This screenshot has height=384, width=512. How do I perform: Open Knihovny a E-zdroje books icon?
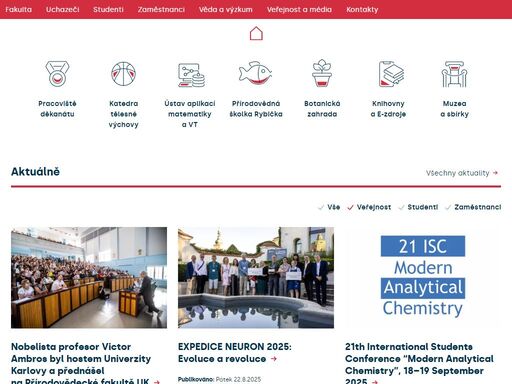click(391, 74)
